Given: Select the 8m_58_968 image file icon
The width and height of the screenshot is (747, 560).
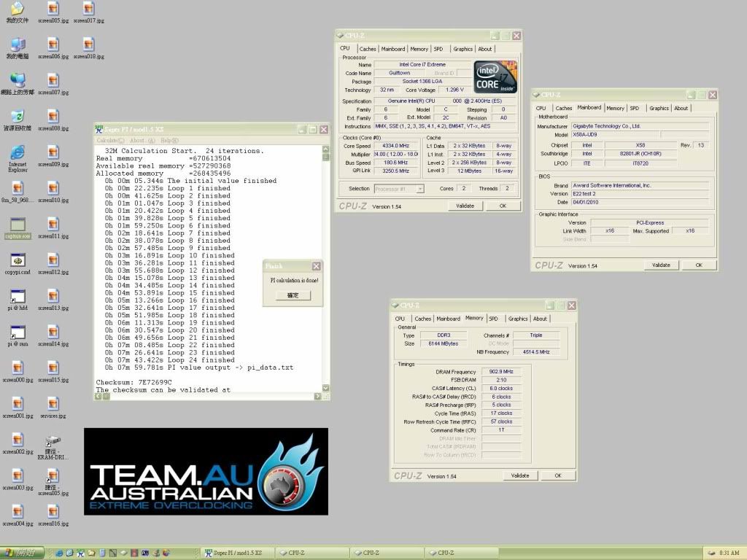Looking at the screenshot, I should (18, 192).
